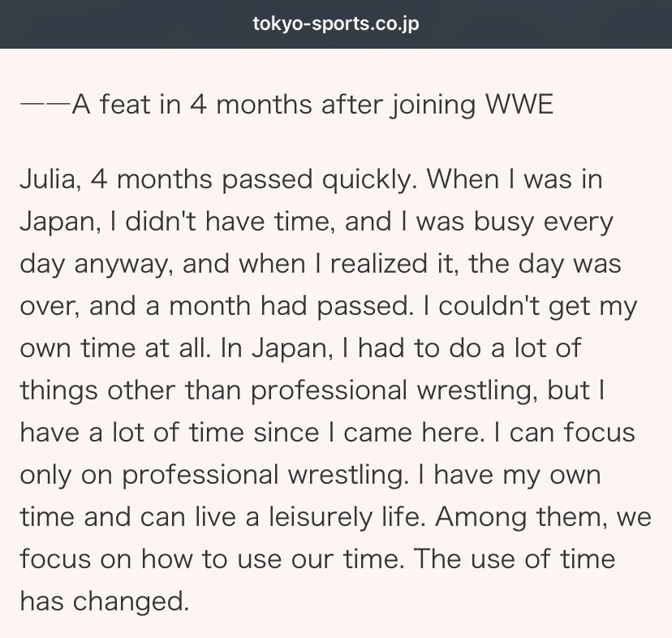Select the word 'WWE' in the heading

519,104
